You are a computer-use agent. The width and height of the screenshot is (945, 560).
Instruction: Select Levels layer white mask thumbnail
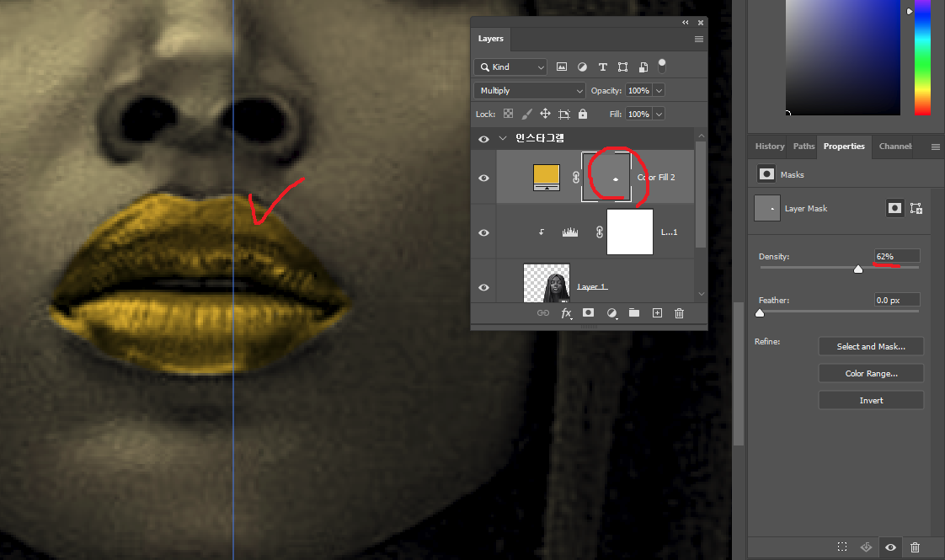click(630, 232)
